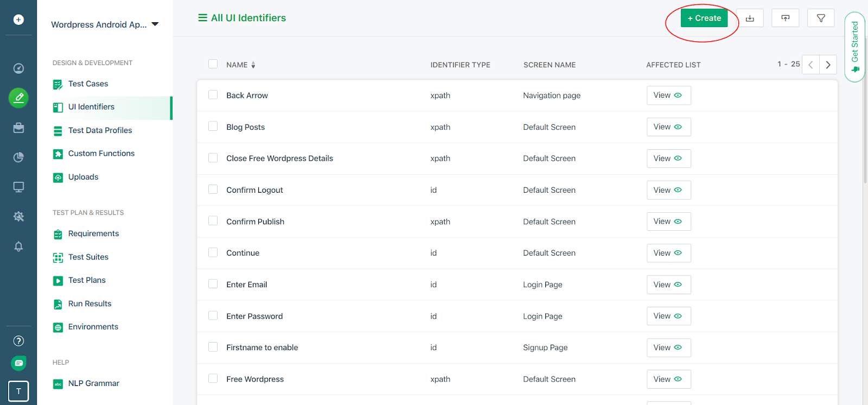Open the Get Started side tab
This screenshot has width=868, height=405.
(x=855, y=47)
